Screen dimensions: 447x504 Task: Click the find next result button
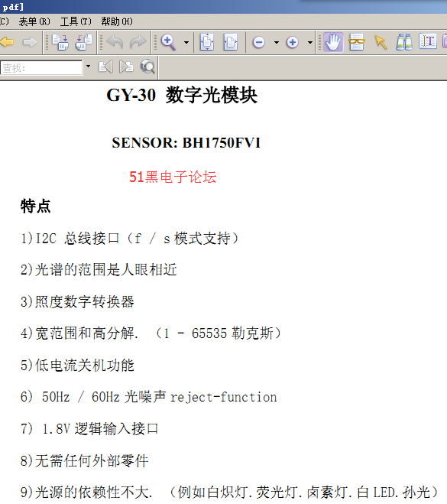coord(126,67)
